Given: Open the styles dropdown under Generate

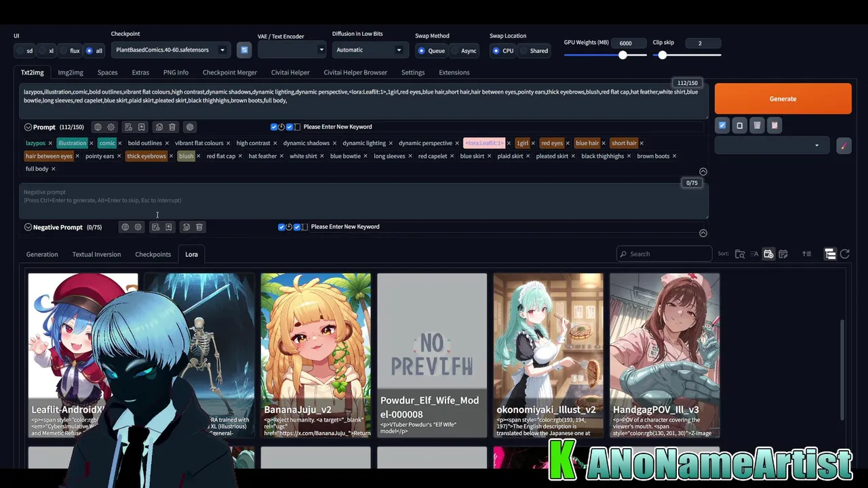Looking at the screenshot, I should pyautogui.click(x=772, y=145).
